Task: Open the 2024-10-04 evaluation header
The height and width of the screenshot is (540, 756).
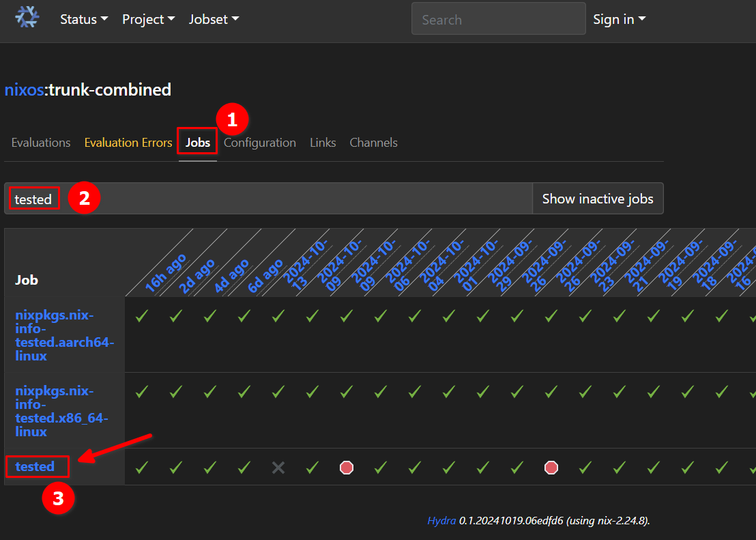Action: pos(441,266)
